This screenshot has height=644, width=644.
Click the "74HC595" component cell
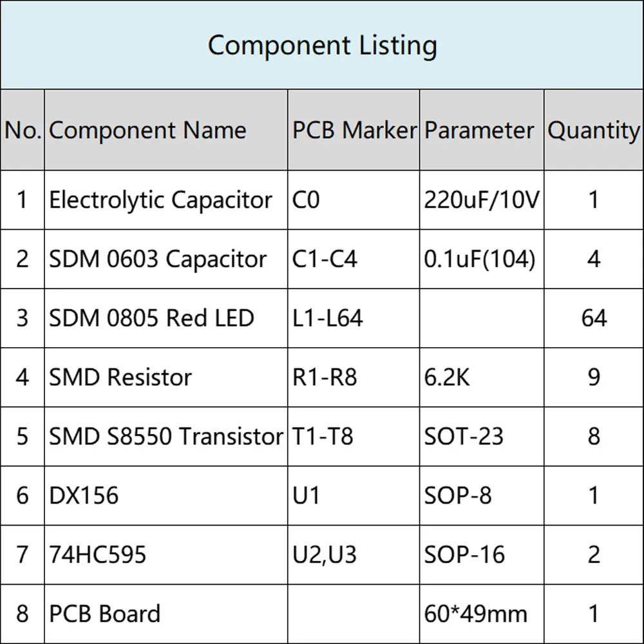point(97,554)
